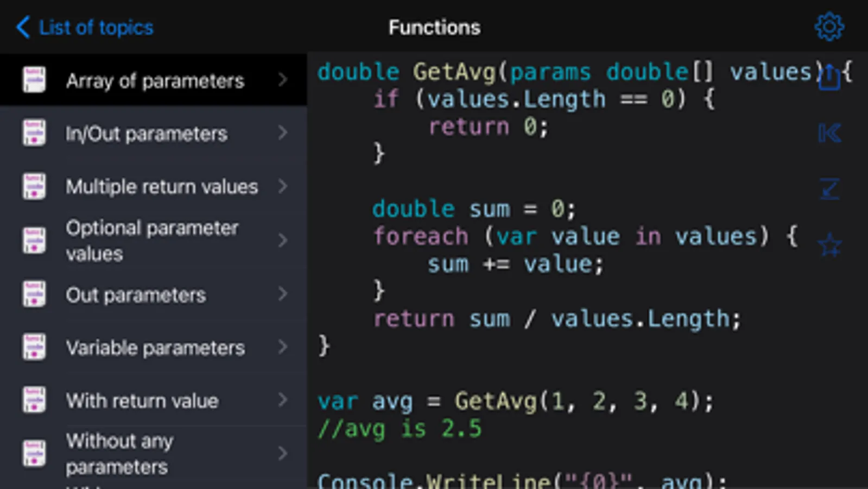Click document icon for In/Out parameters
Viewport: 868px width, 489px height.
34,133
